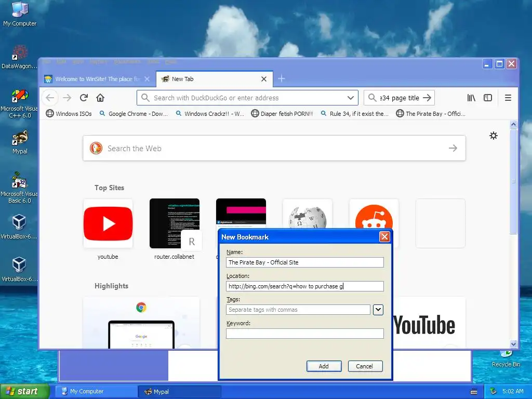
Task: Open the Wikipedia top site tile
Action: tap(308, 214)
